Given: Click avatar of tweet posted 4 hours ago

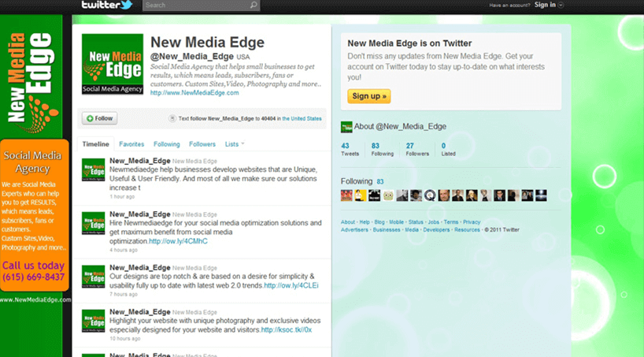Looking at the screenshot, I should click(93, 223).
